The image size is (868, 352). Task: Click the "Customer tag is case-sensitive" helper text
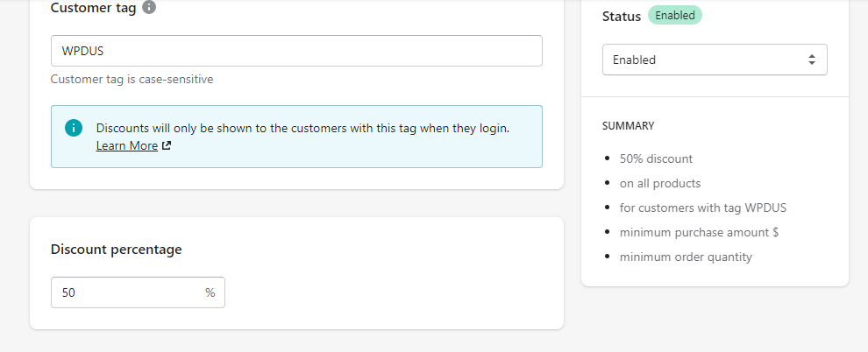pyautogui.click(x=132, y=80)
